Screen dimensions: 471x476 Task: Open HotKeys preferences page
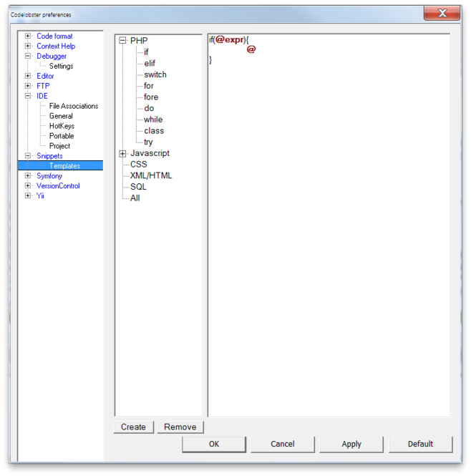coord(62,126)
